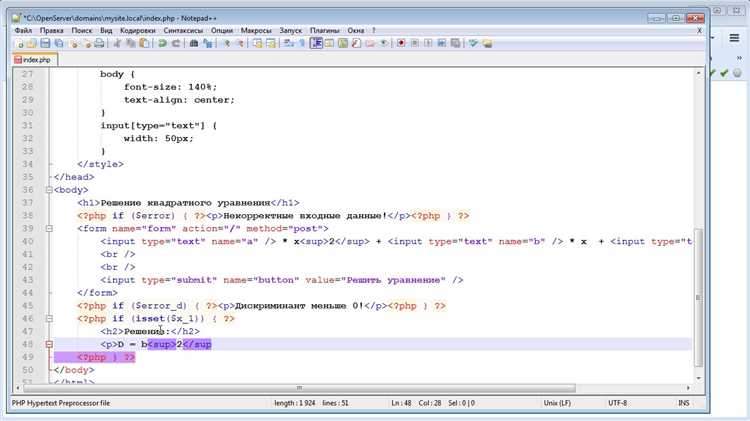
Task: Click the Open file toolbar icon
Action: 32,44
